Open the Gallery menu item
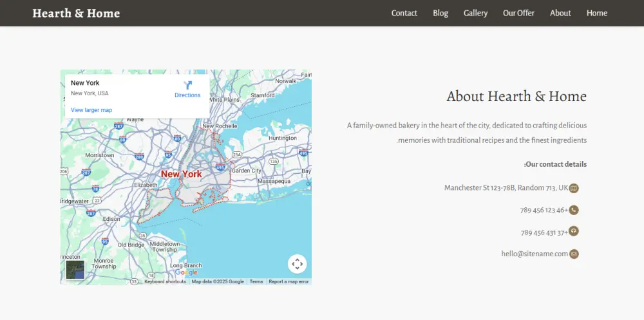Viewport: 644px width, 320px height. coord(475,13)
